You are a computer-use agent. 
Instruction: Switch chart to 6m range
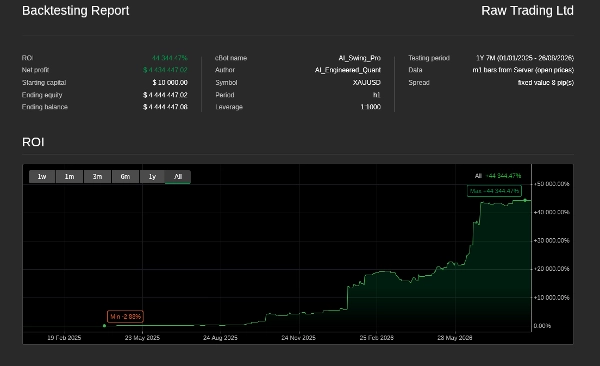pyautogui.click(x=125, y=176)
